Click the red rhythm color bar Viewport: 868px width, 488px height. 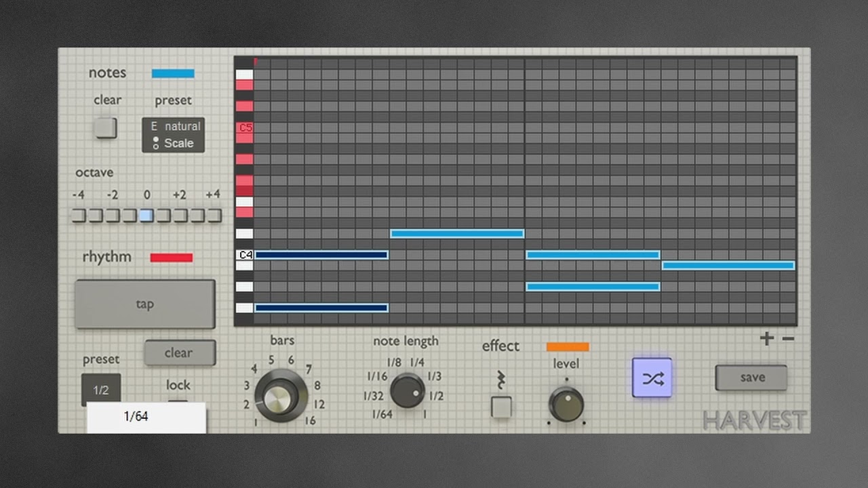click(x=172, y=258)
